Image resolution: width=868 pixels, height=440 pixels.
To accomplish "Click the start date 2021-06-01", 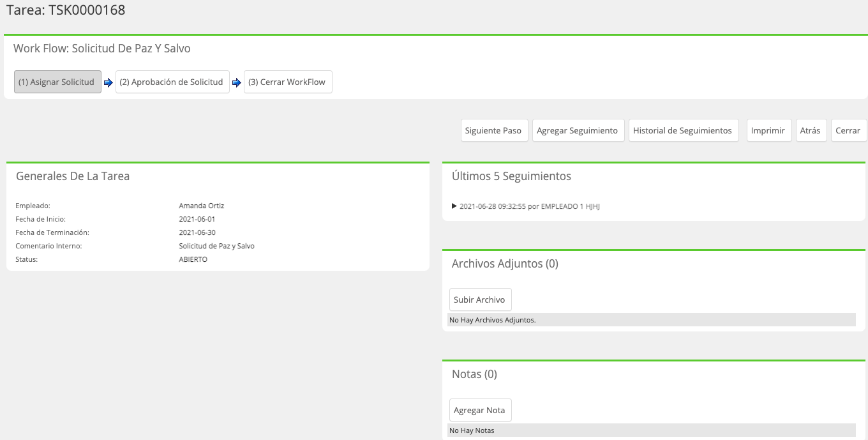I will (x=197, y=219).
